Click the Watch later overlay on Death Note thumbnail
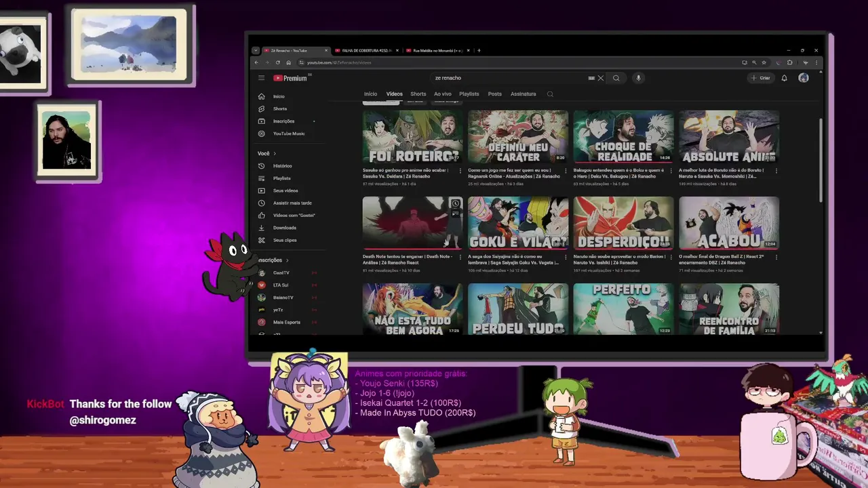Viewport: 868px width, 488px height. pos(456,204)
